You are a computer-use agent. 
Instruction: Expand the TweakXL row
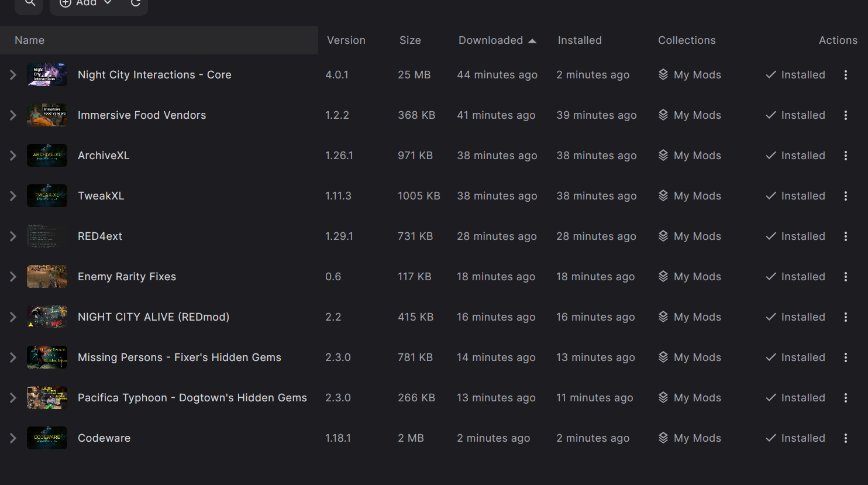coord(13,196)
